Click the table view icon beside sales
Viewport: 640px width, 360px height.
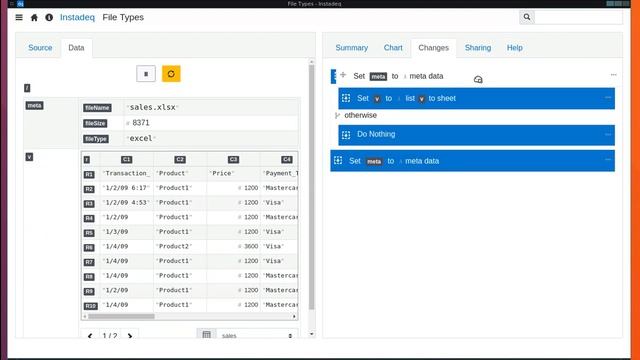tap(207, 335)
